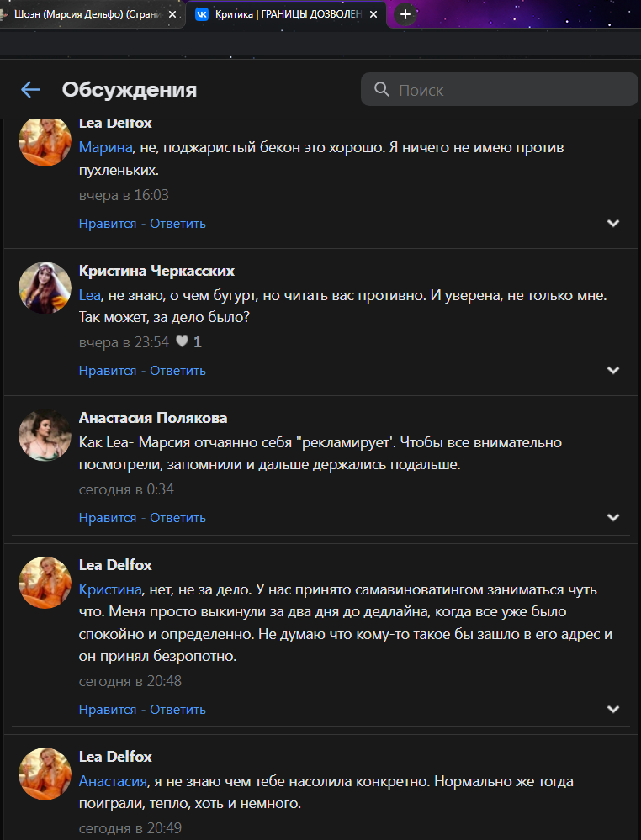Screen dimensions: 641x840
Task: Open a new browser tab with plus button
Action: click(405, 14)
